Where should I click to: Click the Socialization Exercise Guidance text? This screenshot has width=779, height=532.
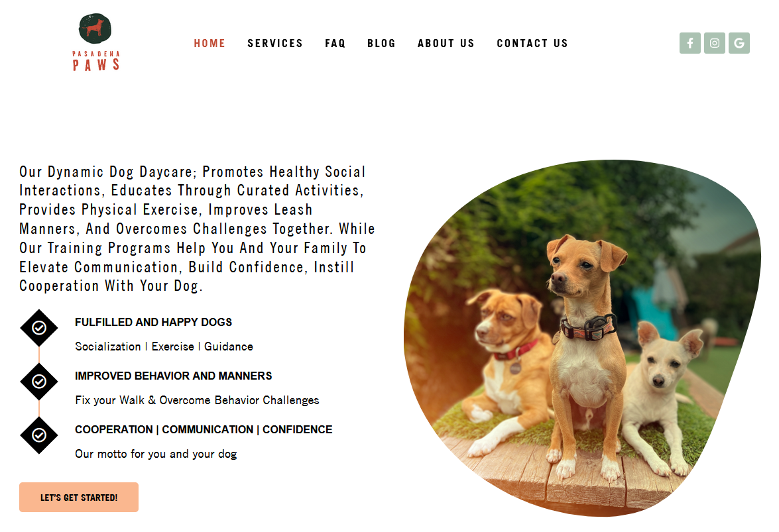point(164,346)
